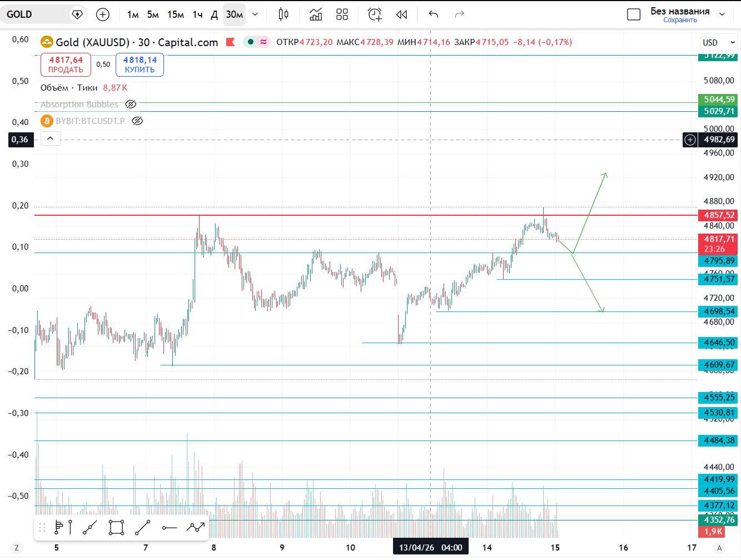Toggle auto scale with the A button
741x560 pixels.
[720, 548]
